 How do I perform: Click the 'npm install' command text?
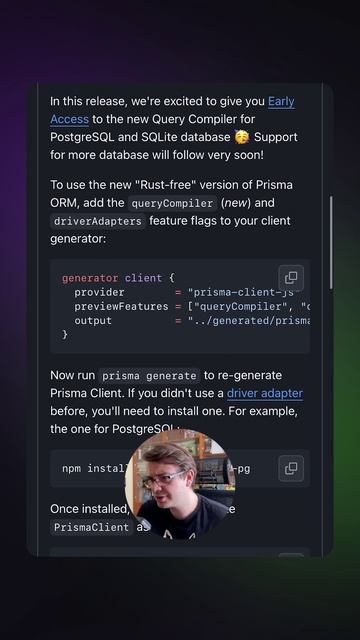pos(94,468)
